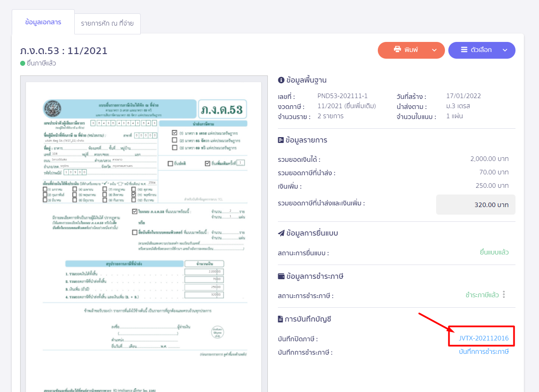Click the info icon beside ข้อมูลพื้นฐาน heading
The width and height of the screenshot is (539, 392).
coord(280,80)
